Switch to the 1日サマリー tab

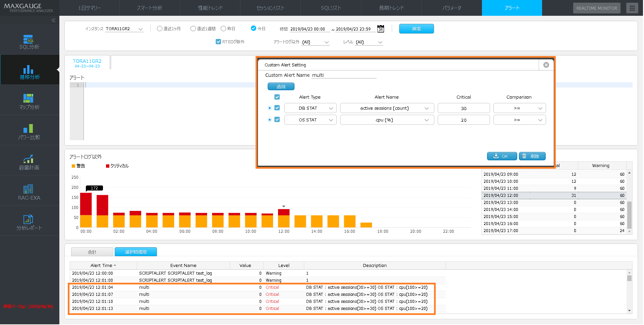[90, 8]
